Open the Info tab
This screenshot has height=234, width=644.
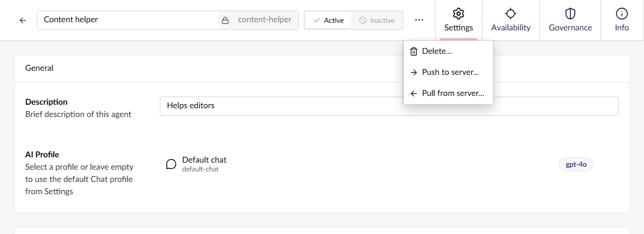tap(622, 20)
